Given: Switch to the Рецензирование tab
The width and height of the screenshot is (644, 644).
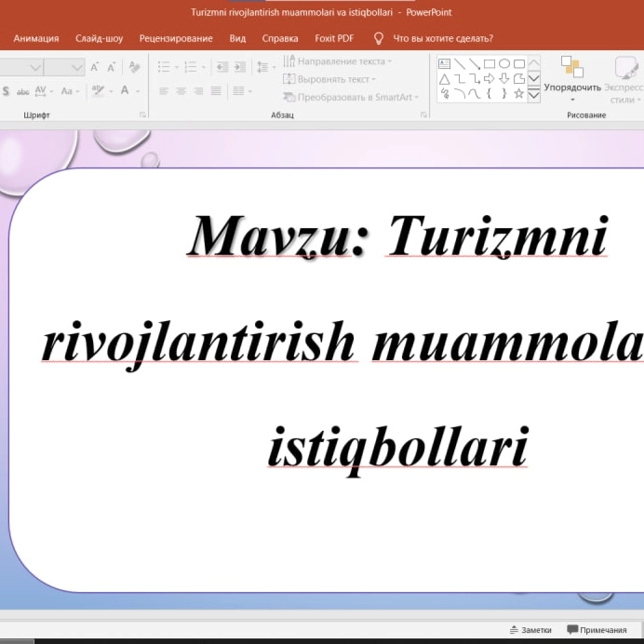Looking at the screenshot, I should click(176, 38).
